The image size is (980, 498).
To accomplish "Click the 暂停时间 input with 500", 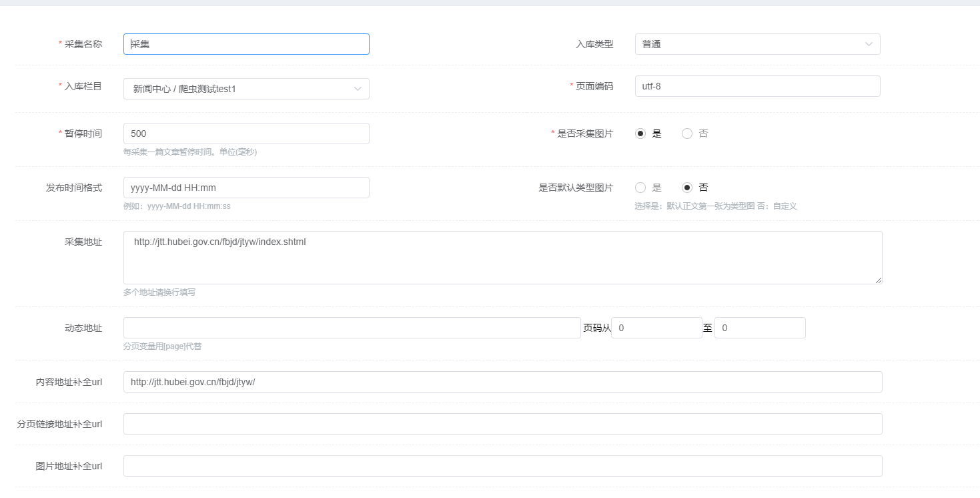I will pos(246,134).
